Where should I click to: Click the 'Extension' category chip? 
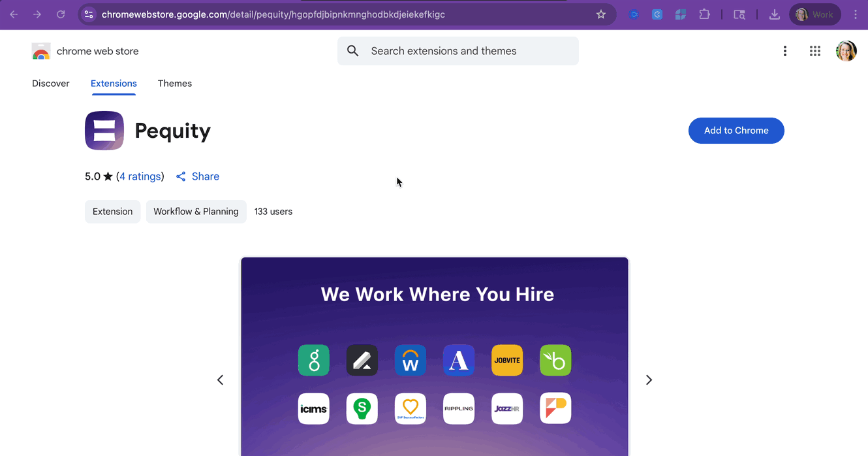coord(113,212)
